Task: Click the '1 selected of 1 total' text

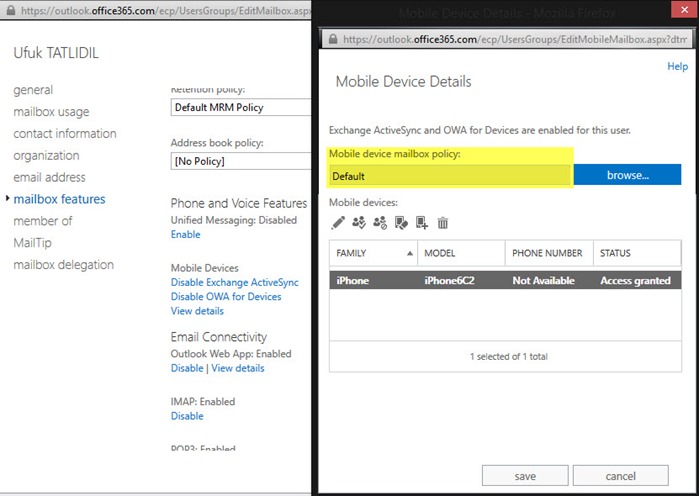Action: (509, 357)
